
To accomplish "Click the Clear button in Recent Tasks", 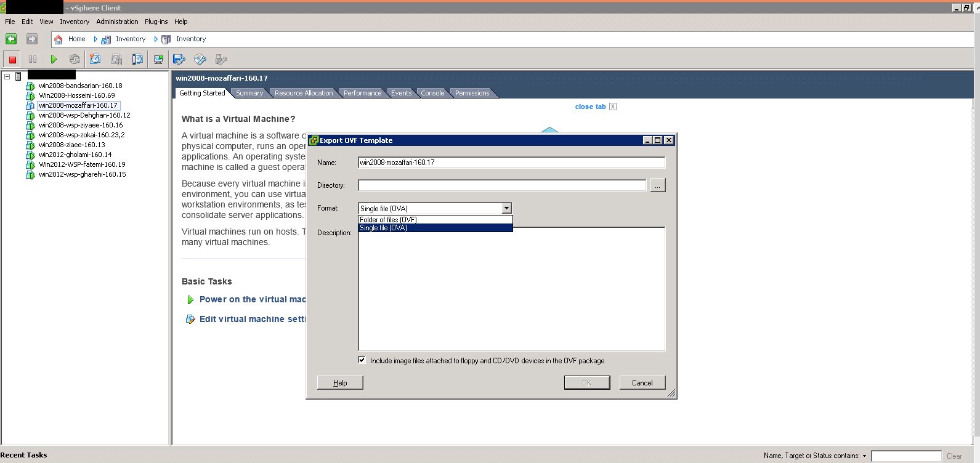I will point(954,456).
